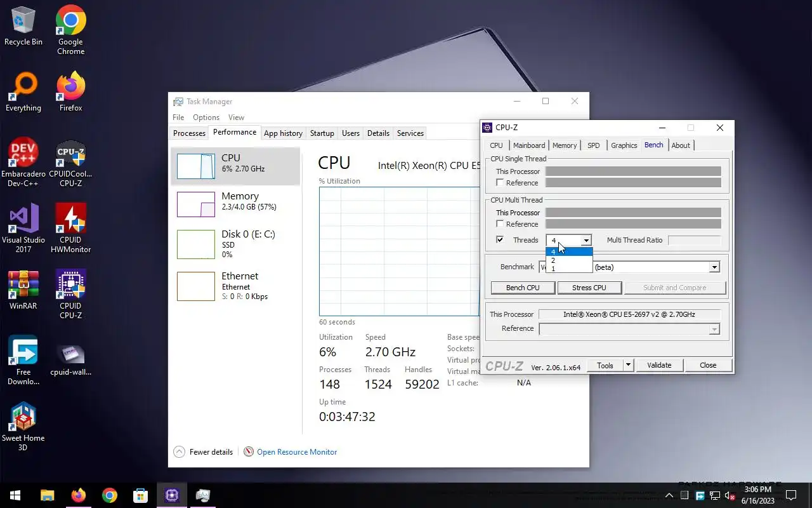Image resolution: width=812 pixels, height=508 pixels.
Task: Click the Open Resource Monitor gauge icon
Action: [249, 452]
